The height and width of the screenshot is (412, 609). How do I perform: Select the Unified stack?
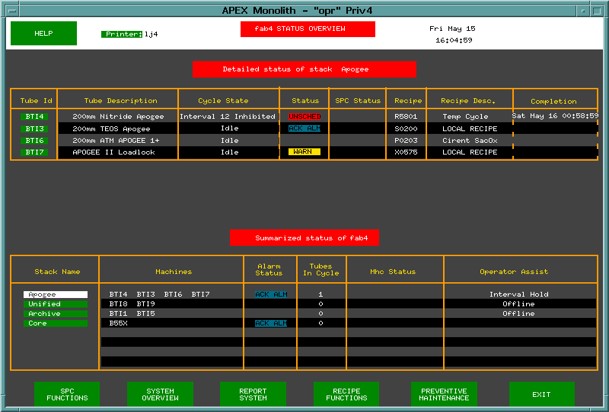[55, 304]
